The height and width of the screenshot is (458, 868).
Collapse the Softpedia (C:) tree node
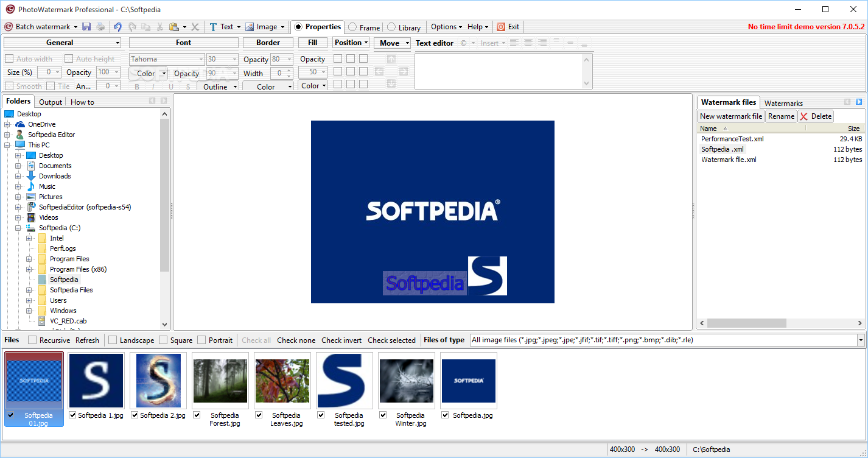18,228
